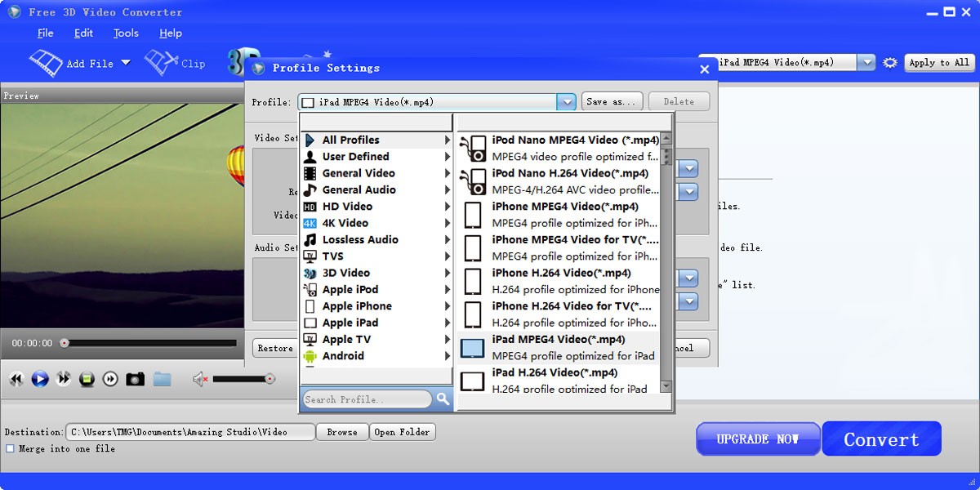Open the Tools menu
Screen dimensions: 980x490
[126, 33]
